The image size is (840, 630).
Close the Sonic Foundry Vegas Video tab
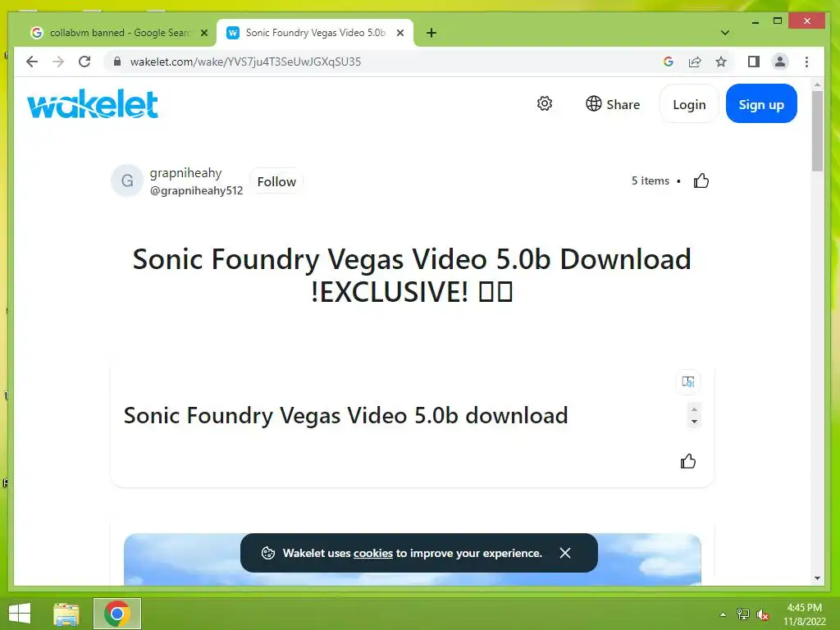400,33
